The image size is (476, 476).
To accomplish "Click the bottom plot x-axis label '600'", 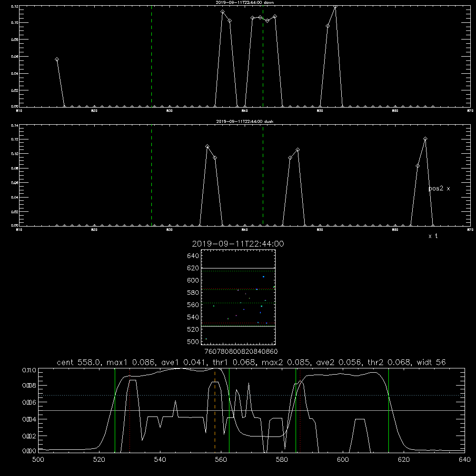I will (343, 460).
